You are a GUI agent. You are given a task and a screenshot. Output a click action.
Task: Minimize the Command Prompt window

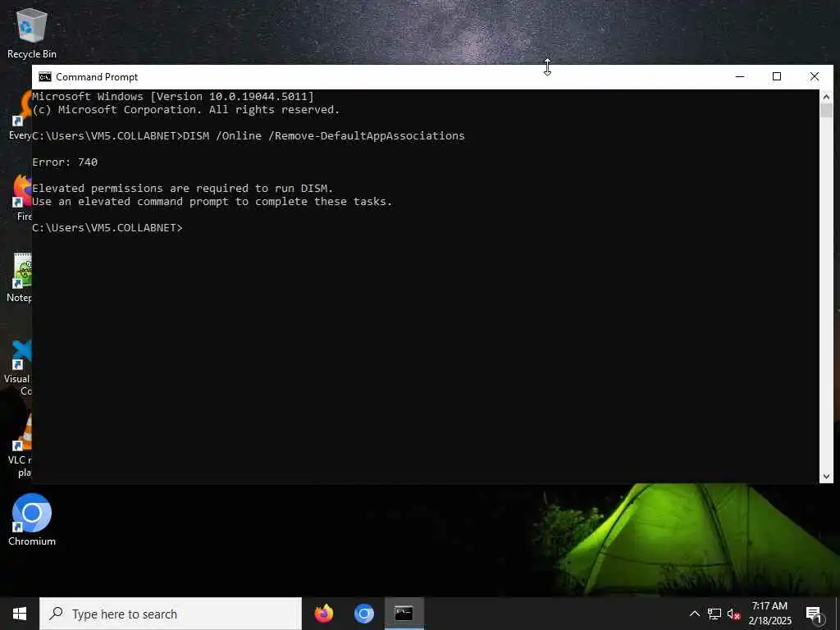(x=740, y=76)
